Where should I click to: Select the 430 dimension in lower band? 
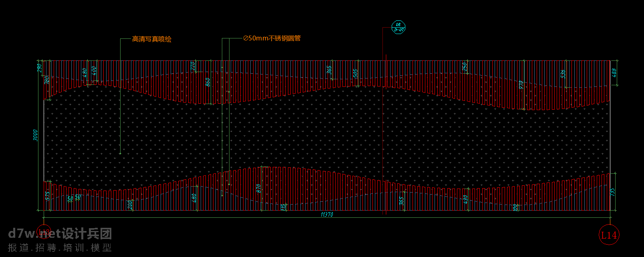[x=465, y=199]
